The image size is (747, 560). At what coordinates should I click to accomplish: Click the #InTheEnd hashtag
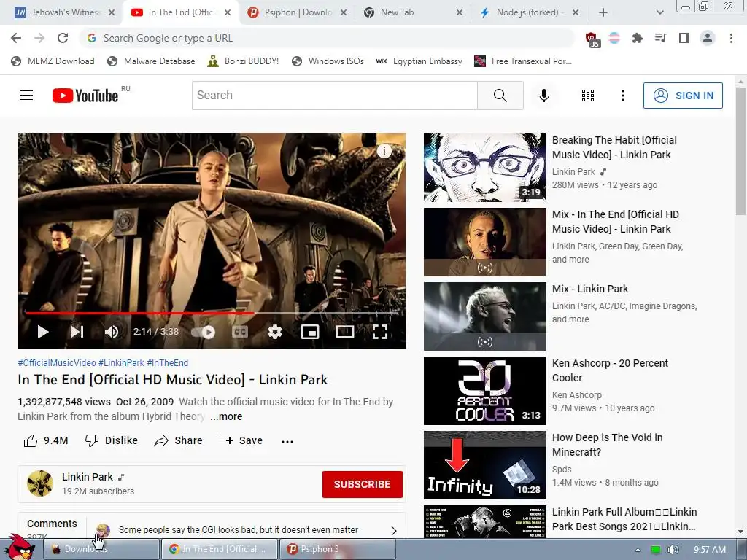tap(167, 363)
